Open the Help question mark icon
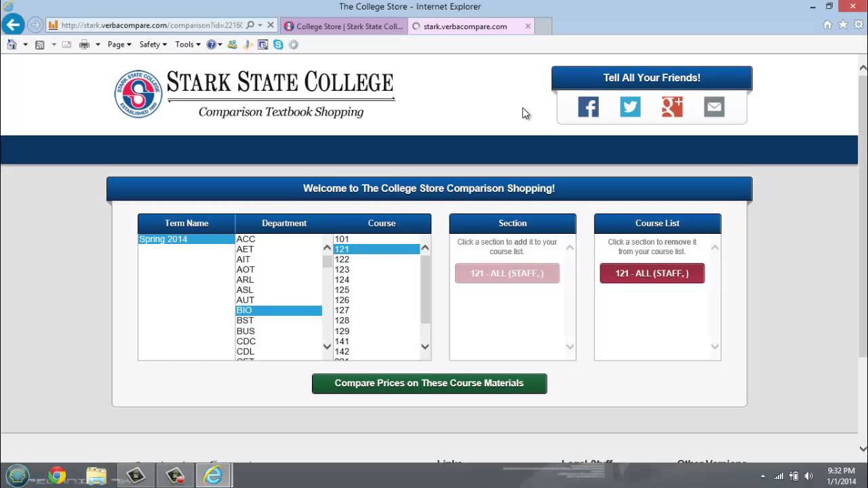Image resolution: width=868 pixels, height=488 pixels. coord(212,45)
